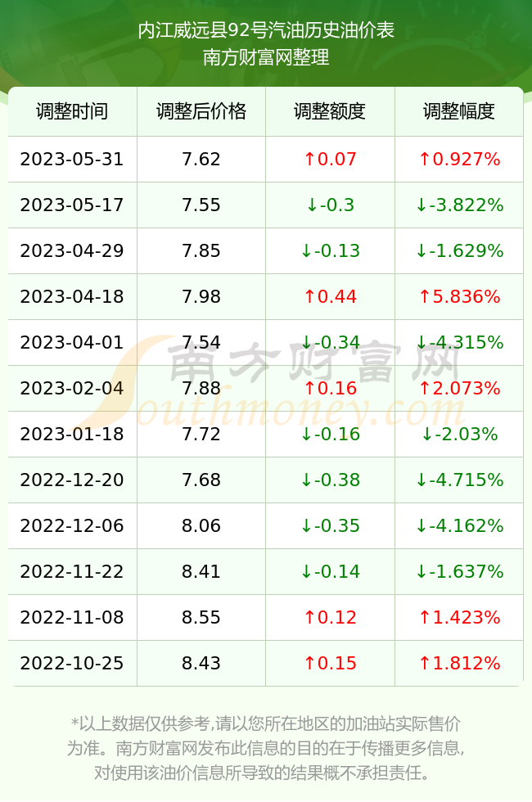Screen dimensions: 532x802
Task: Click the 7.62 price cell
Action: tap(201, 159)
